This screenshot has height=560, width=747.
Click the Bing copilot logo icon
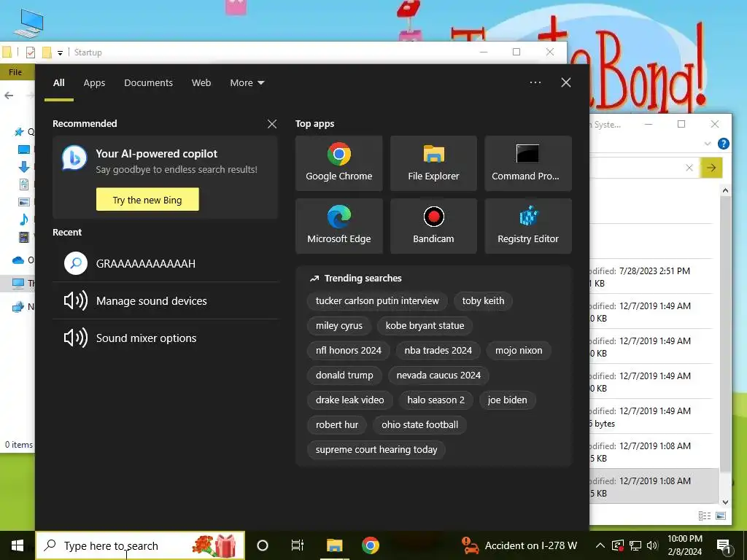click(x=74, y=158)
